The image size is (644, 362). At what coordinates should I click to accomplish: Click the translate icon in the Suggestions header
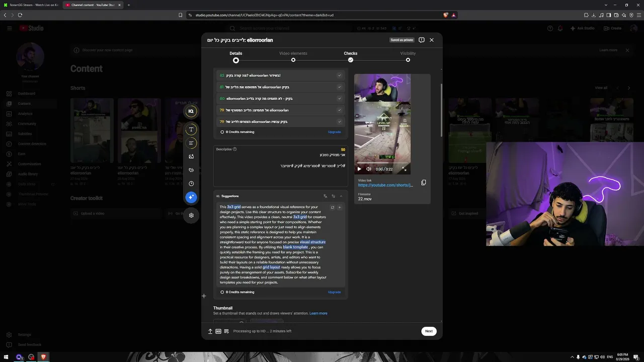click(325, 196)
